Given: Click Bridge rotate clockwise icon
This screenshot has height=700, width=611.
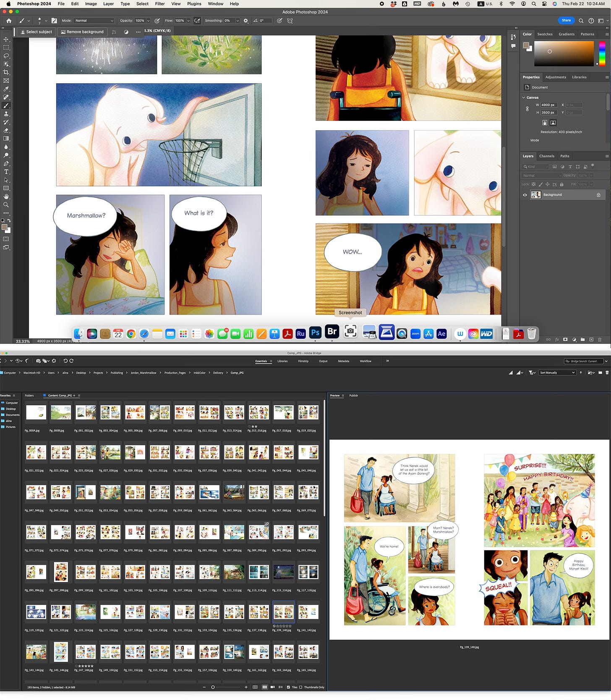Looking at the screenshot, I should [x=71, y=361].
